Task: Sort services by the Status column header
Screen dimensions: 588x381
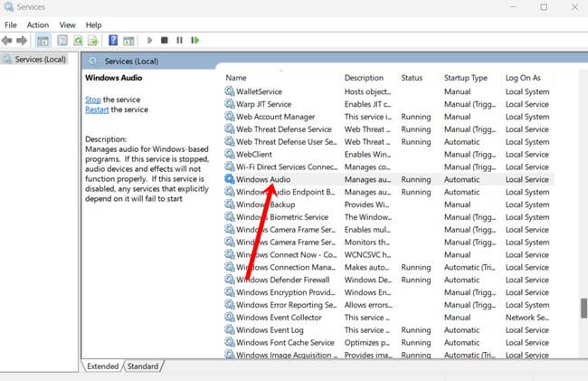Action: tap(412, 78)
